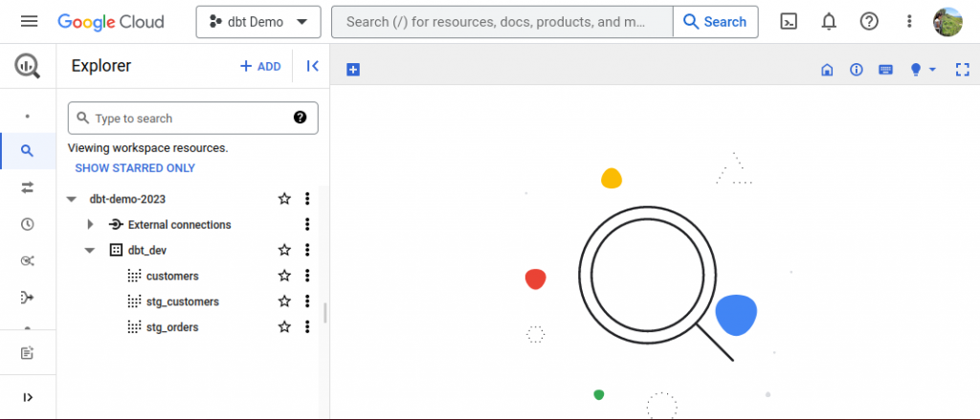Open the main navigation hamburger menu
This screenshot has height=420, width=980.
(29, 21)
